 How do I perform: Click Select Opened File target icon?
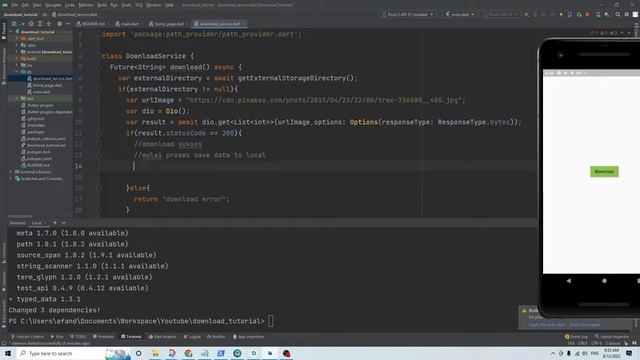click(31, 24)
